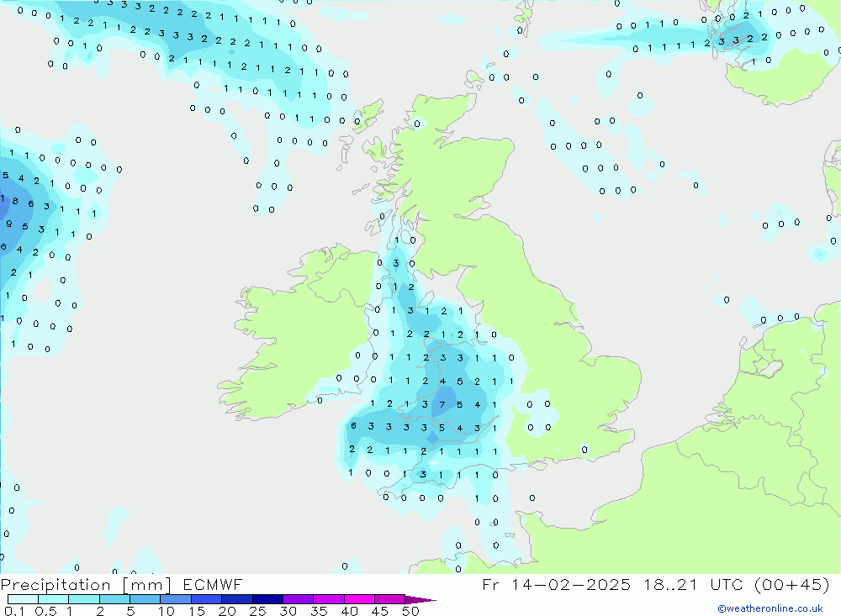Click the '15' legend scale label

coord(197,611)
